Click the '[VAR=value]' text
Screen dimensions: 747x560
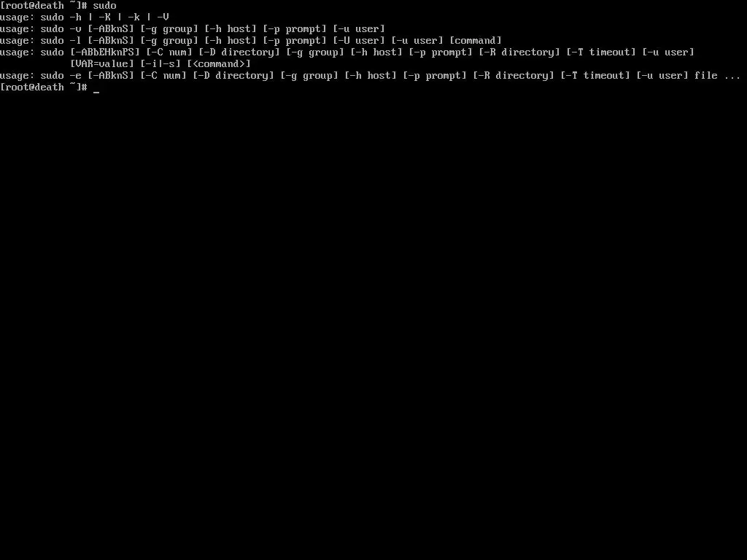coord(102,64)
